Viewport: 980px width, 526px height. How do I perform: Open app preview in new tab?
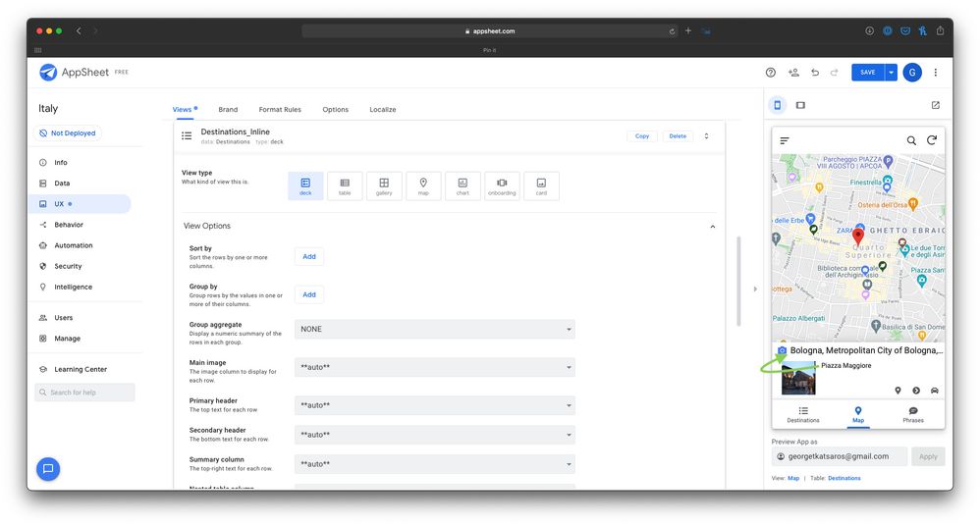[x=936, y=105]
